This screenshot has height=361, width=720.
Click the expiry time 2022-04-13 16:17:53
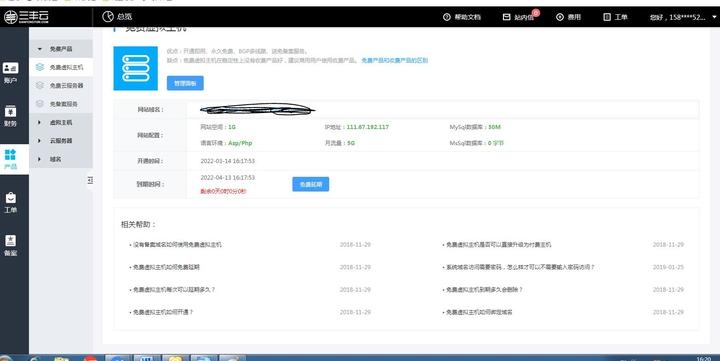click(227, 177)
